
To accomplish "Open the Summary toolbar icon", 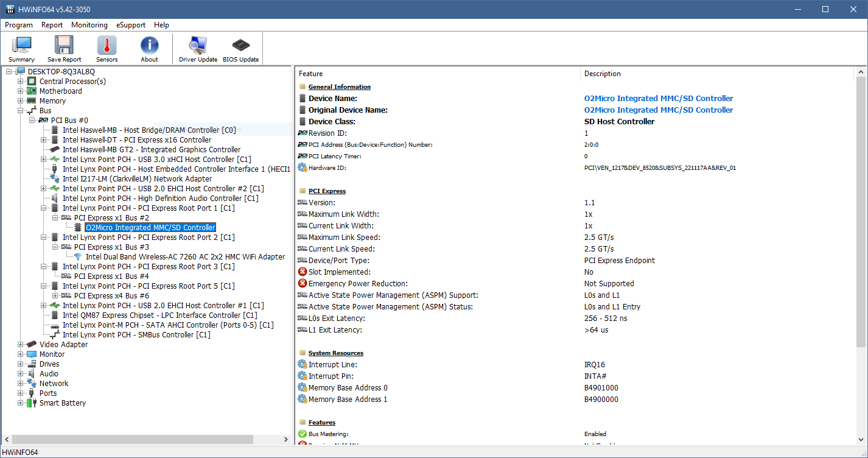I will (x=22, y=49).
